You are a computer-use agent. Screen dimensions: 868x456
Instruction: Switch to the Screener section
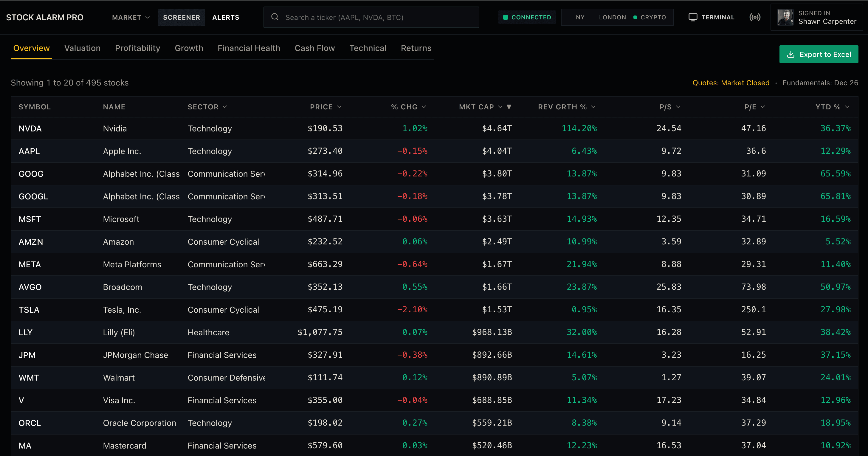(x=181, y=17)
